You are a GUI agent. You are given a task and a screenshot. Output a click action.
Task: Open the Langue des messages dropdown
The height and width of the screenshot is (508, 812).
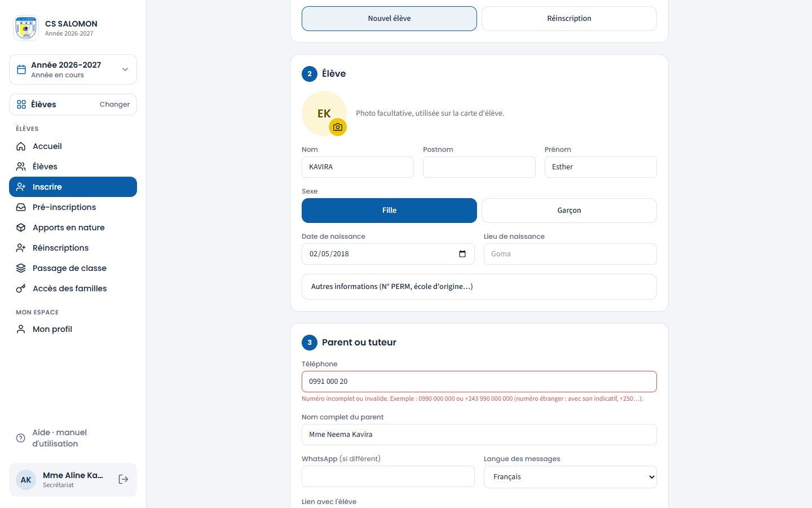570,477
